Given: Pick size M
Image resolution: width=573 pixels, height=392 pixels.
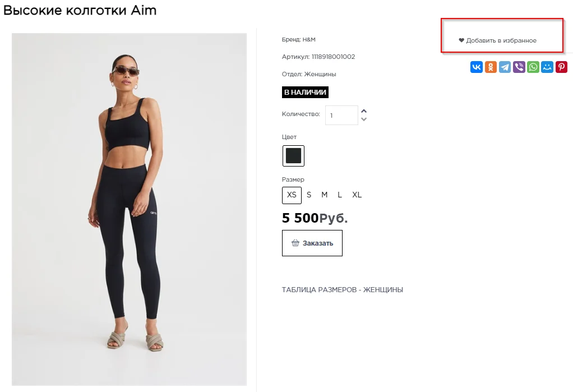Looking at the screenshot, I should (x=324, y=195).
